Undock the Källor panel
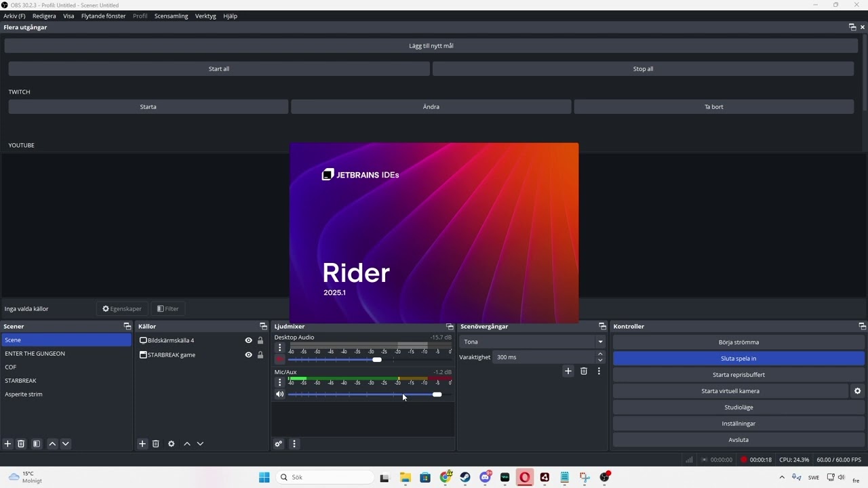The height and width of the screenshot is (488, 868). click(x=263, y=327)
